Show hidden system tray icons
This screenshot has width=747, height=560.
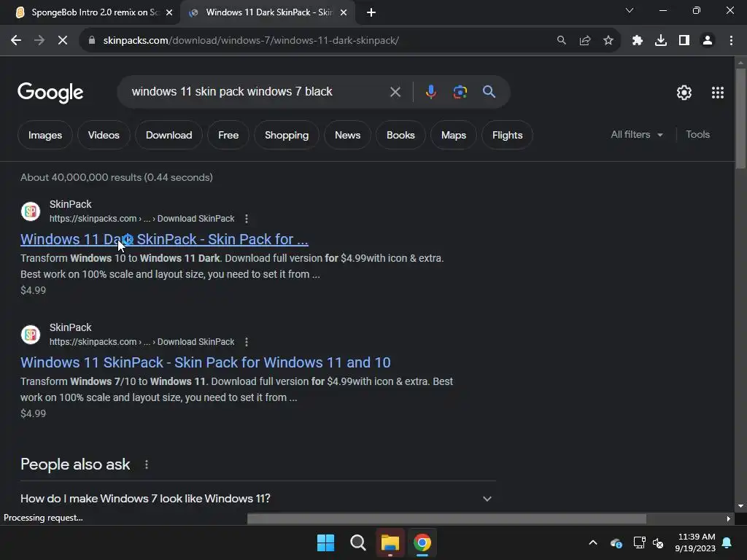tap(593, 542)
